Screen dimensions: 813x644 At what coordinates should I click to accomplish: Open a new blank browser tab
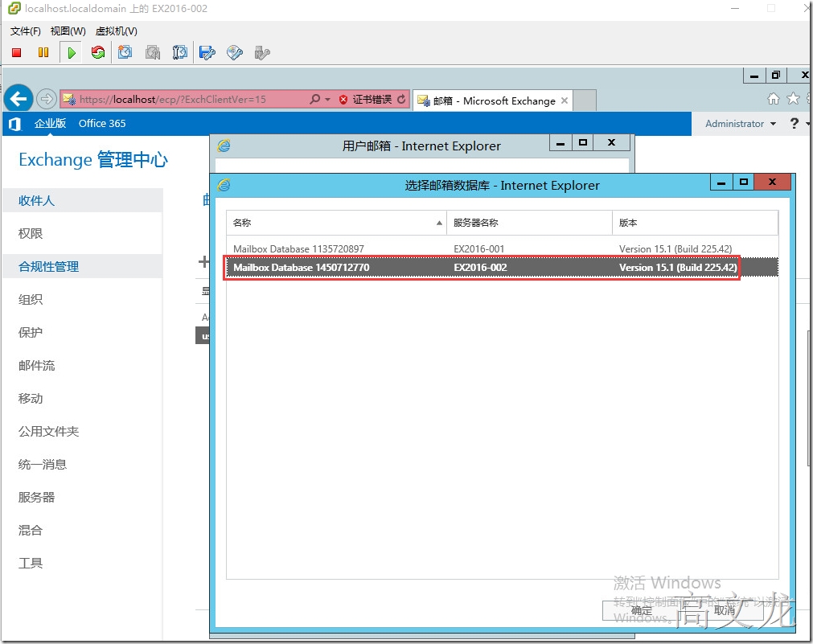585,100
